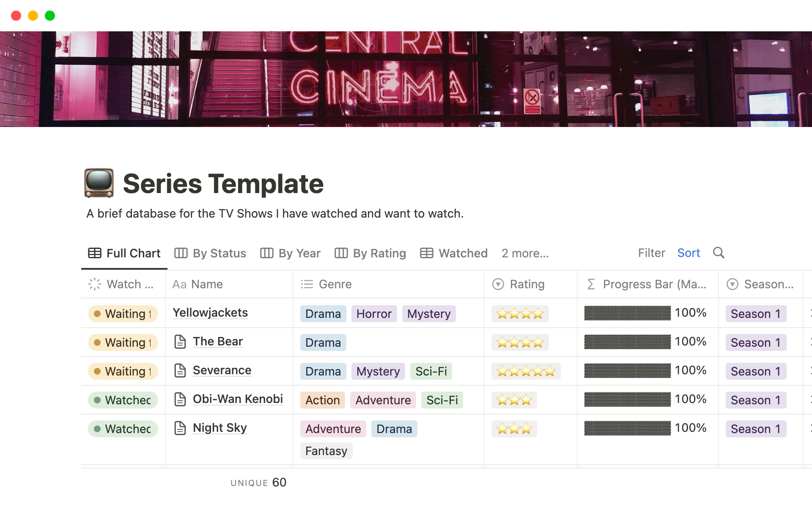Click the TV emoji page icon
812x508 pixels.
(x=99, y=183)
